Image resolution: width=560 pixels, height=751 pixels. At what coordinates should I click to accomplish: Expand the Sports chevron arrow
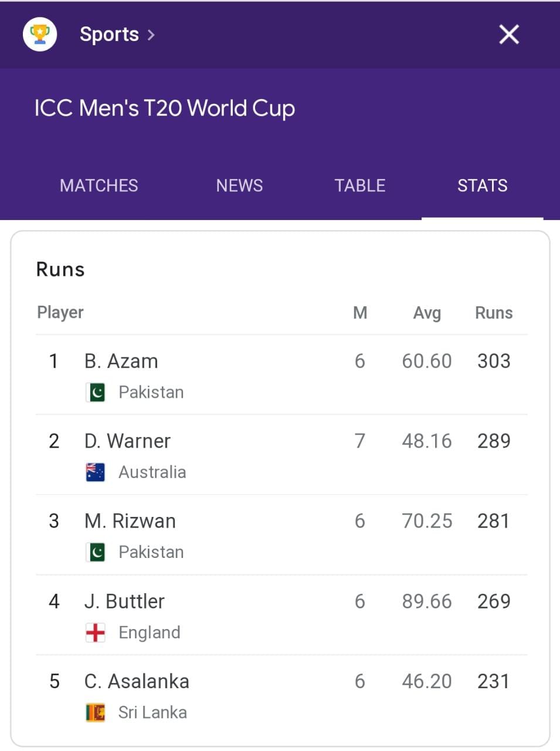click(x=151, y=35)
